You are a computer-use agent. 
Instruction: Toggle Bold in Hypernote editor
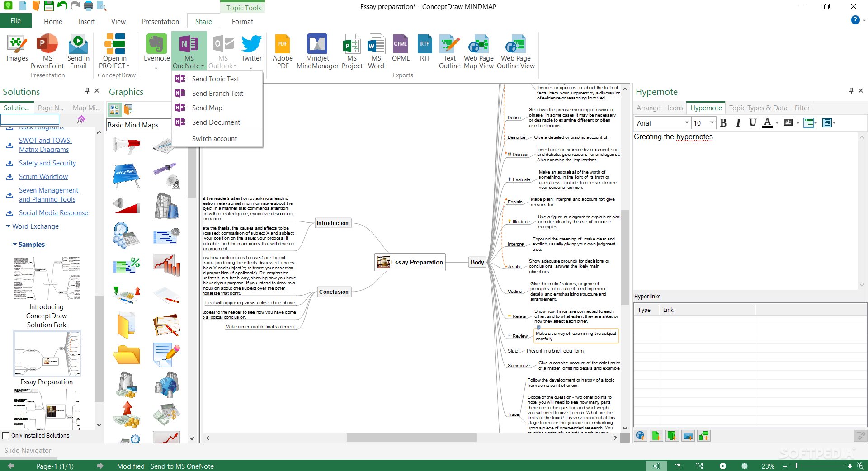[723, 123]
